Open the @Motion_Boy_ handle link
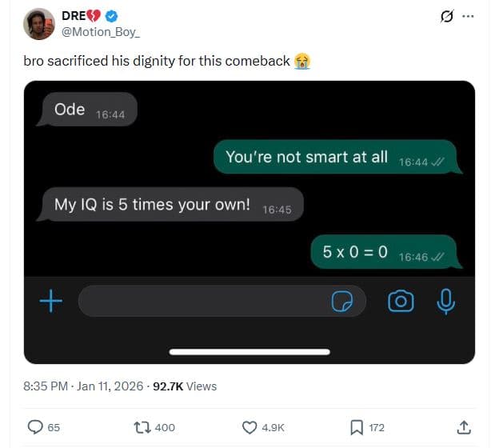Viewport: 491px width, 448px height. click(101, 31)
